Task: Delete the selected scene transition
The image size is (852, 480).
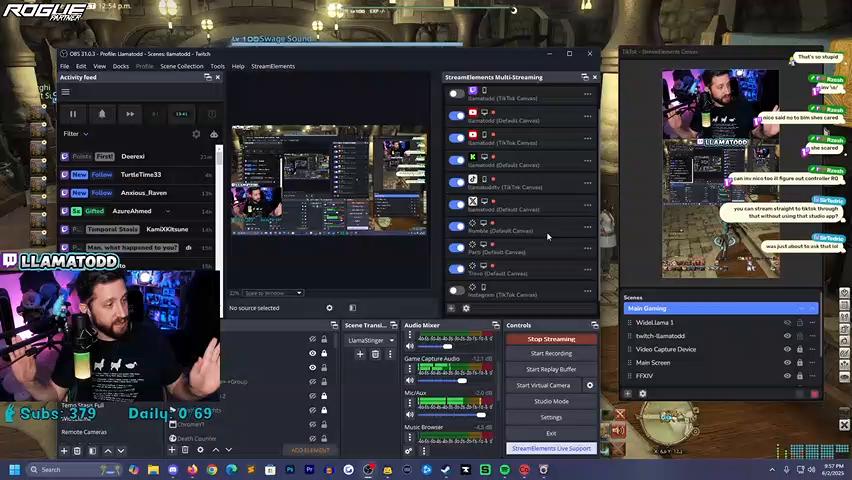Action: [x=375, y=354]
